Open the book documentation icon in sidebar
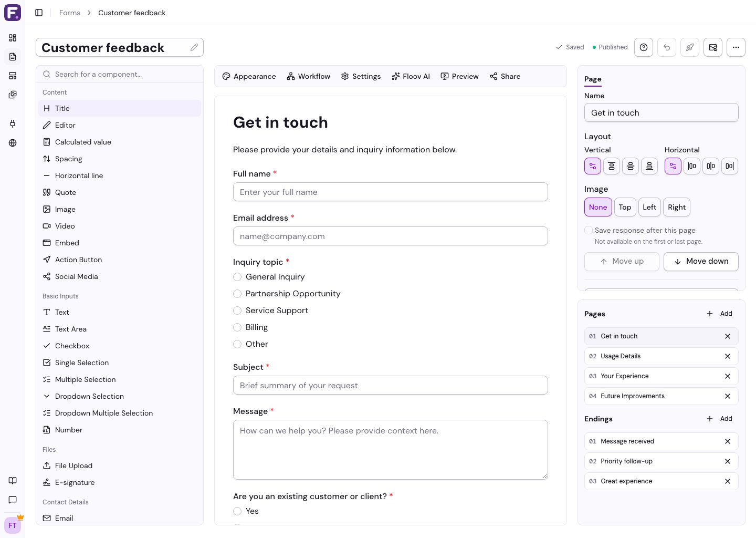This screenshot has height=538, width=756. point(13,481)
